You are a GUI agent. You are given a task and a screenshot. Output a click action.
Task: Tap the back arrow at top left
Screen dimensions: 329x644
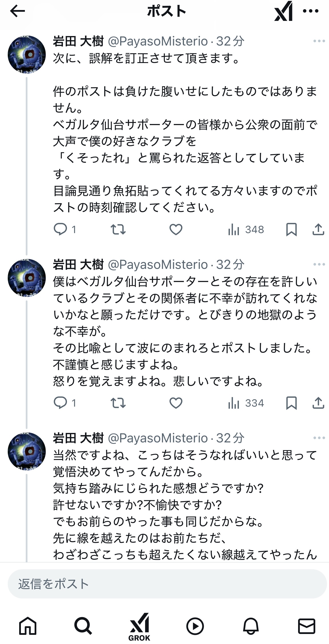point(18,11)
